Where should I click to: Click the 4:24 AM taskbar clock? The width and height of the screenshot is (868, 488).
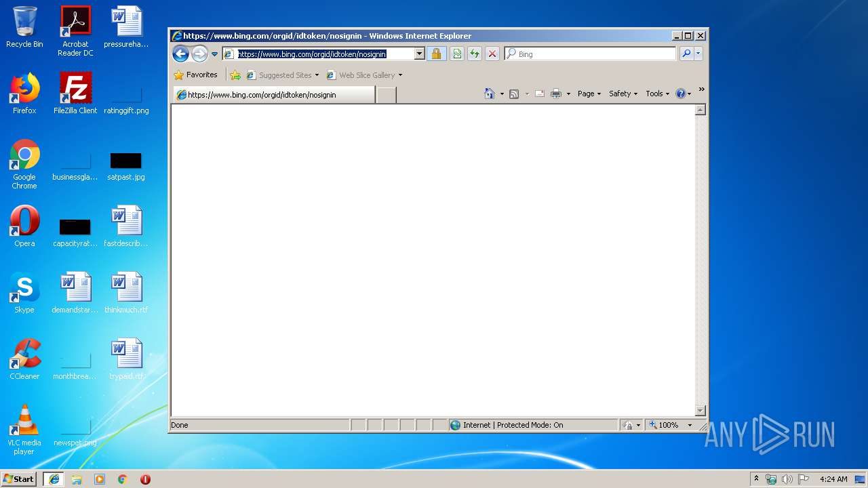pyautogui.click(x=833, y=479)
